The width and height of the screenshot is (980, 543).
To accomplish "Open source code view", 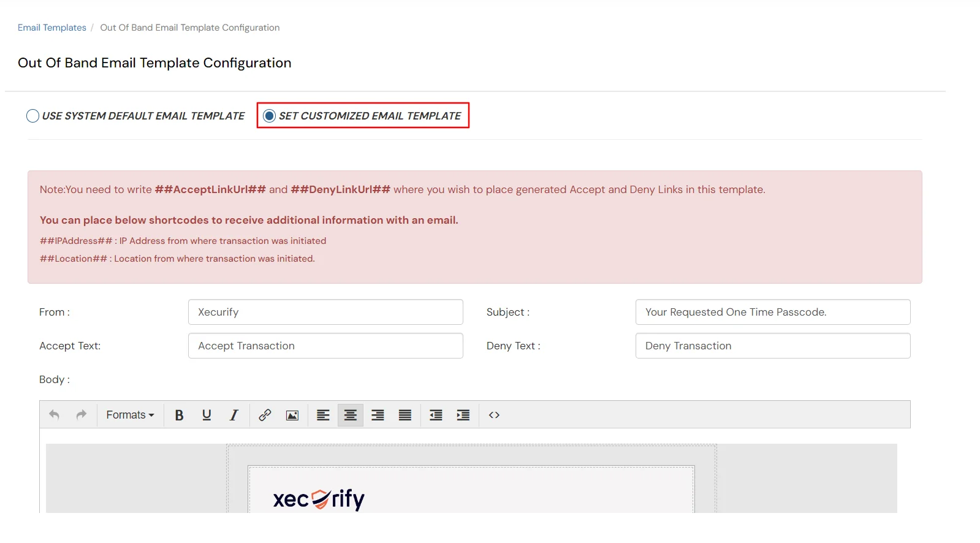I will point(494,415).
